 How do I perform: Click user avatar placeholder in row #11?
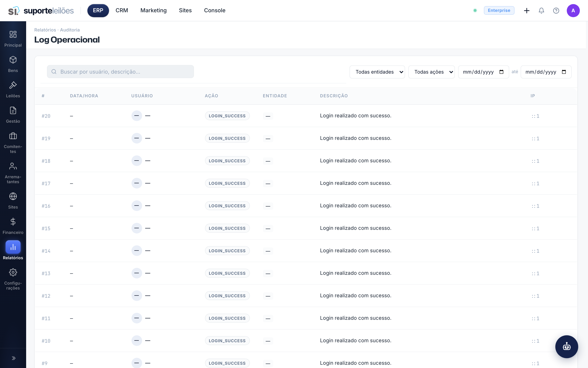137,318
